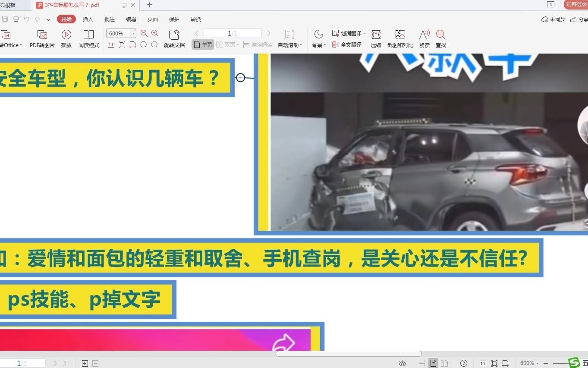Click the 朗读 read-aloud icon

pos(424,35)
